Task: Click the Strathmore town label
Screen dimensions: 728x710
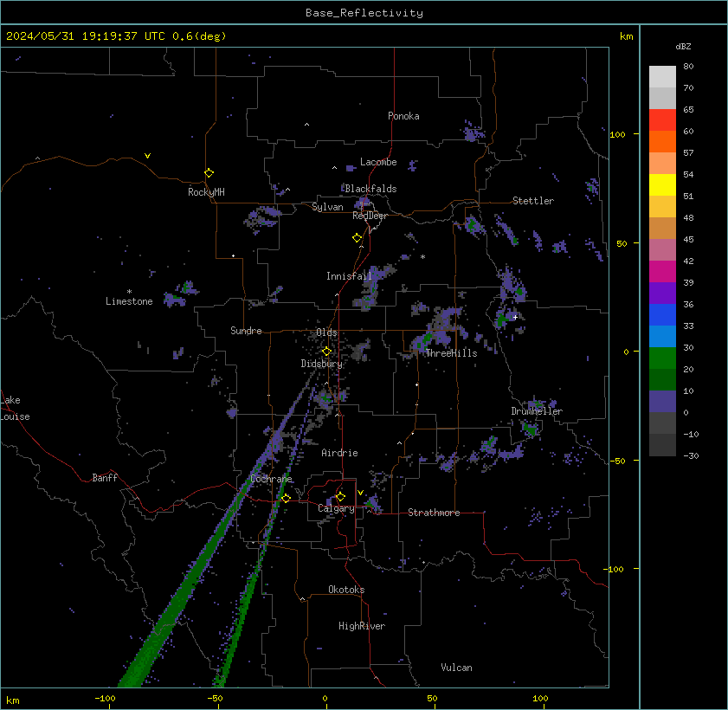Action: point(434,513)
